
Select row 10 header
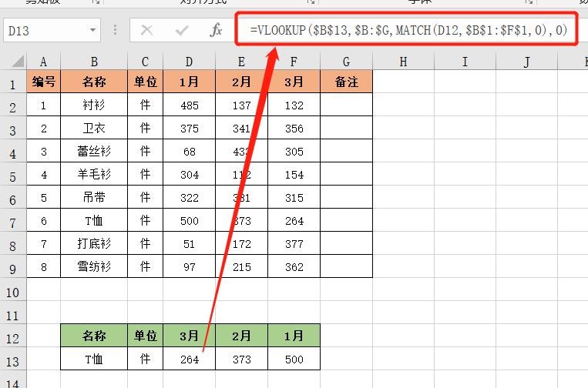point(13,292)
